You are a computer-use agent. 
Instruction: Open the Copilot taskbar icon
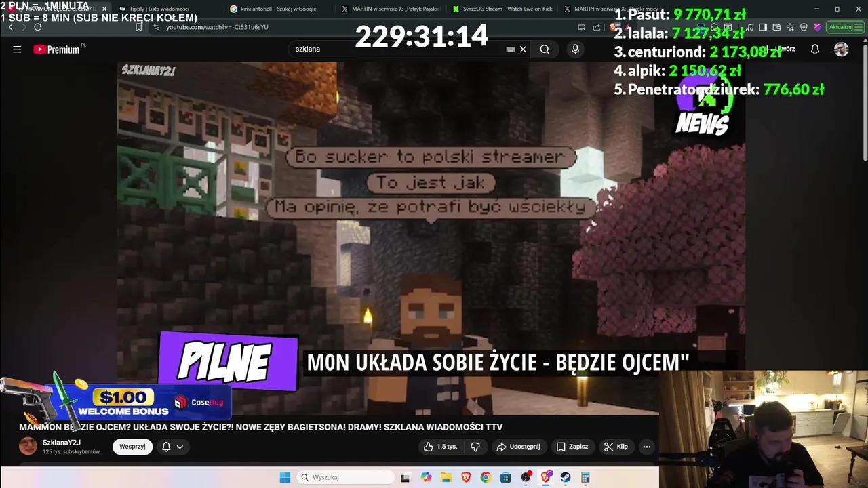tap(426, 477)
